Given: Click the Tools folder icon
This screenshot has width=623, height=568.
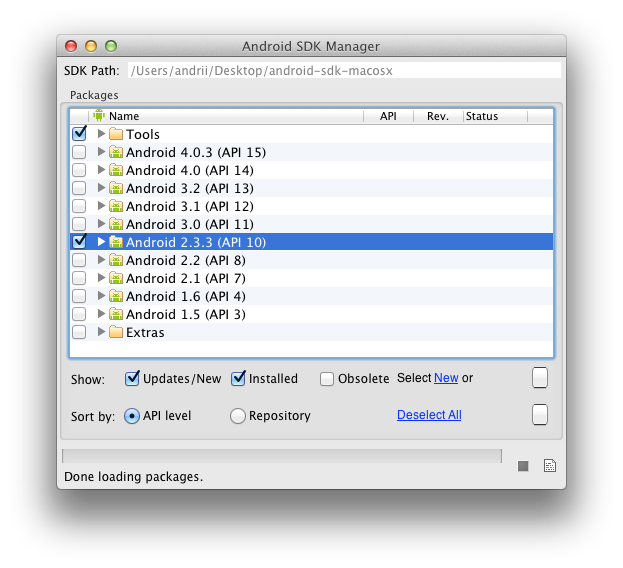Looking at the screenshot, I should click(116, 134).
